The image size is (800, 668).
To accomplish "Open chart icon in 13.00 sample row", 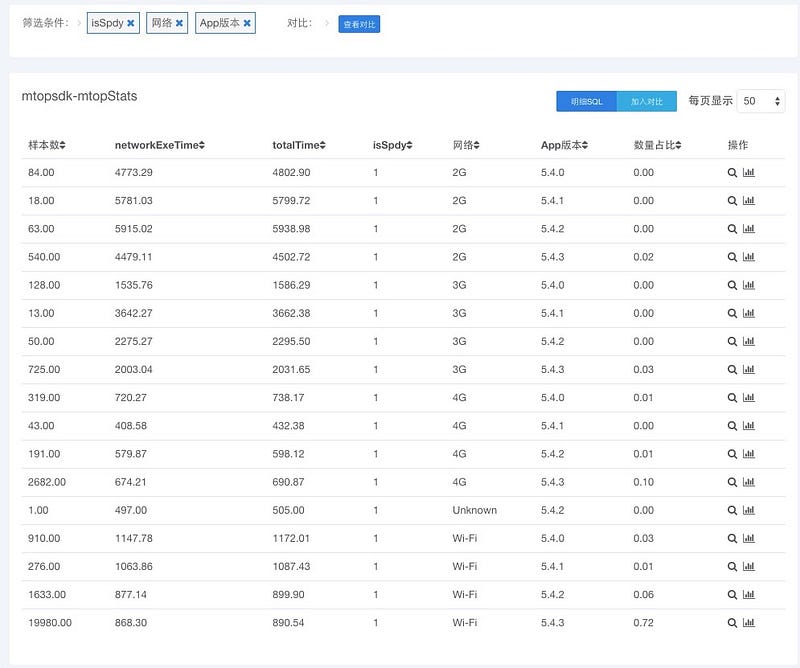I will (748, 313).
